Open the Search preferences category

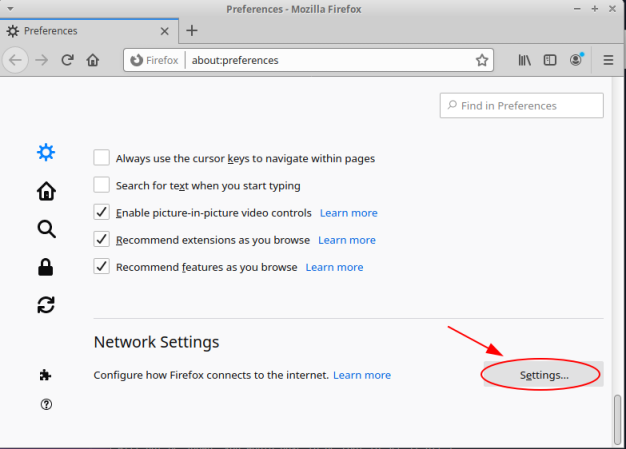46,229
